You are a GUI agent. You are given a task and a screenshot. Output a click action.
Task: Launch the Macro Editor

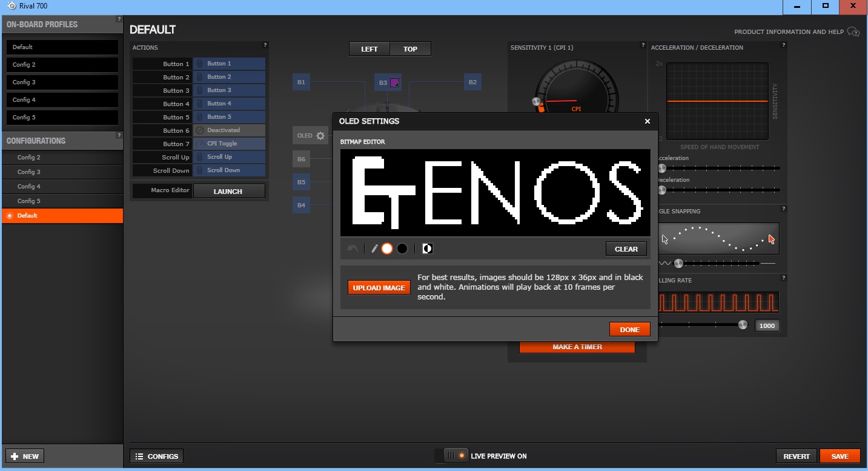point(229,191)
